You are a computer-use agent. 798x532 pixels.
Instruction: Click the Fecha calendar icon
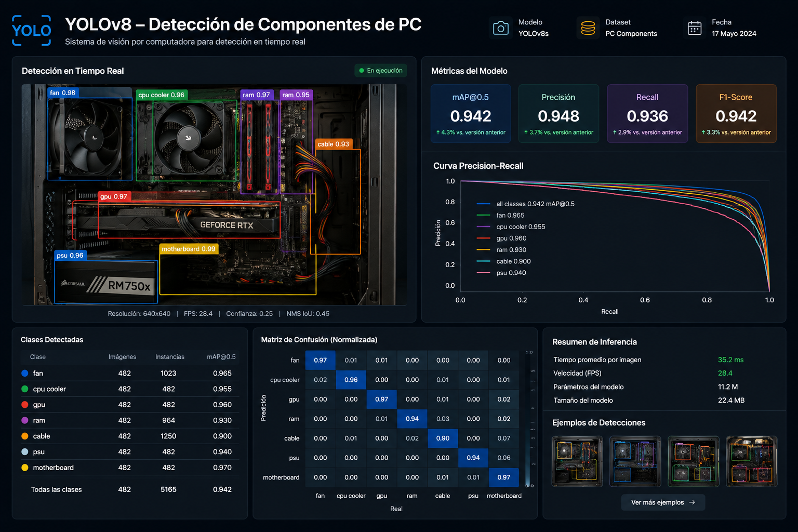coord(695,28)
